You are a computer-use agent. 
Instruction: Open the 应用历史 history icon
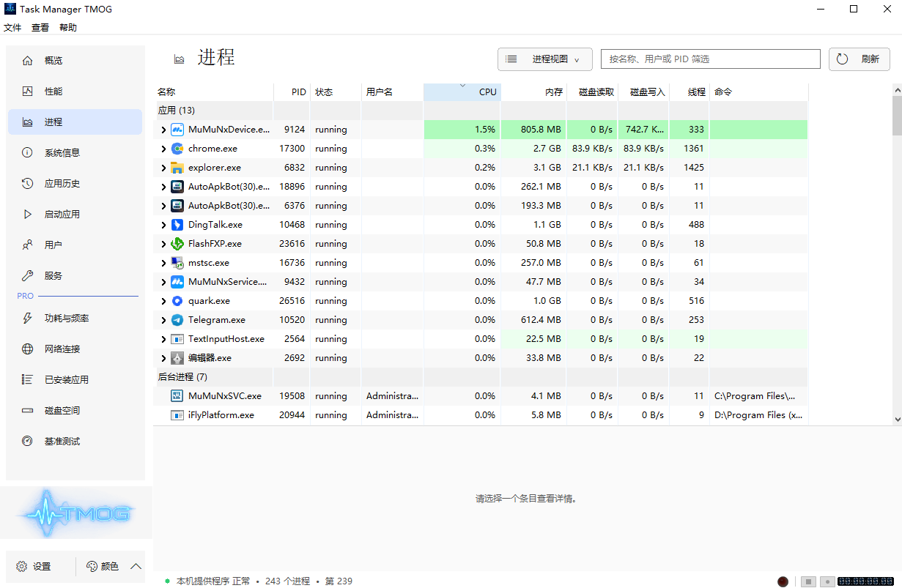tap(28, 184)
